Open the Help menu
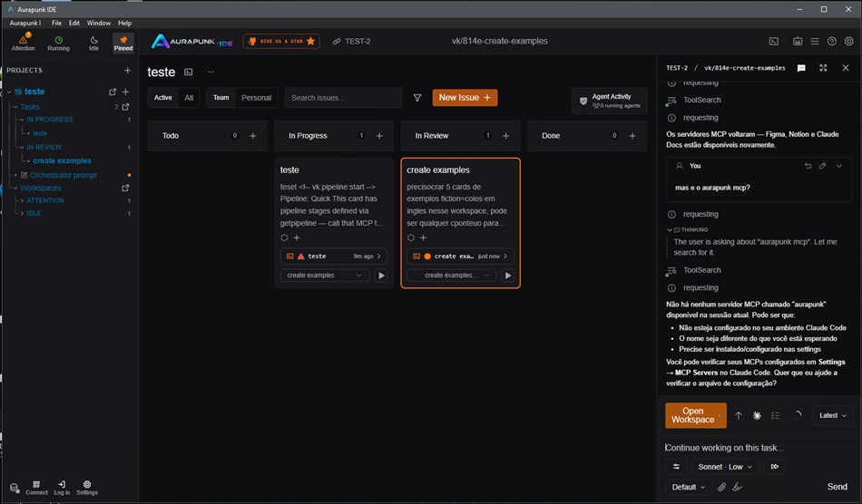 (x=125, y=23)
